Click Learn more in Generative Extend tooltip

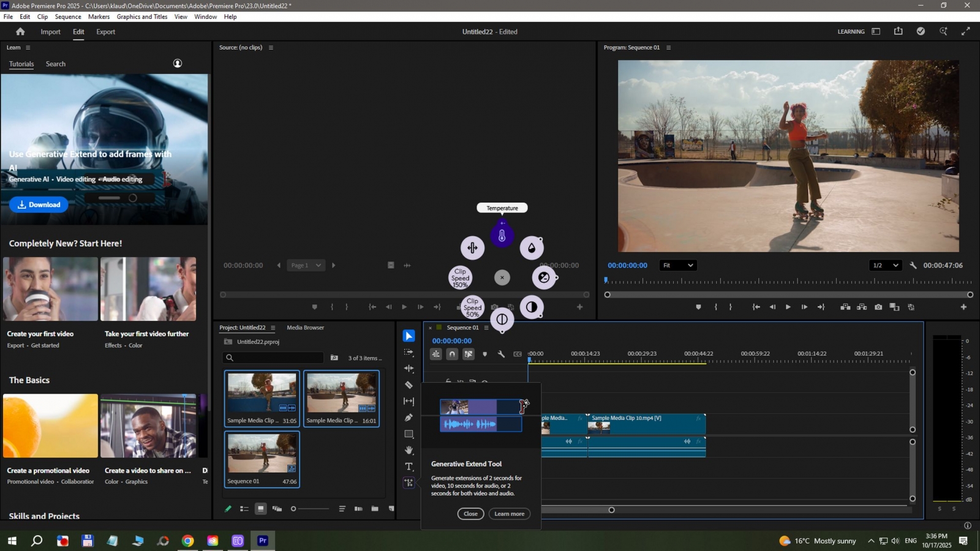pos(509,514)
